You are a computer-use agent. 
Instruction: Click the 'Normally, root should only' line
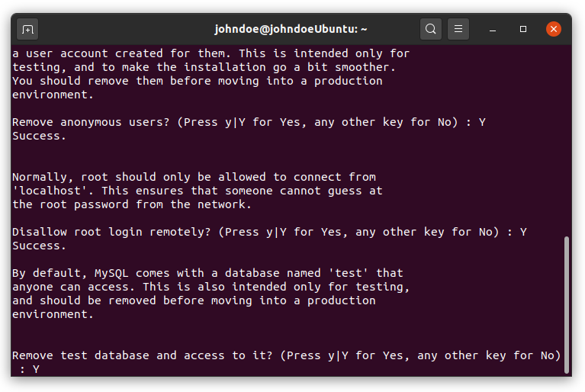click(x=194, y=177)
